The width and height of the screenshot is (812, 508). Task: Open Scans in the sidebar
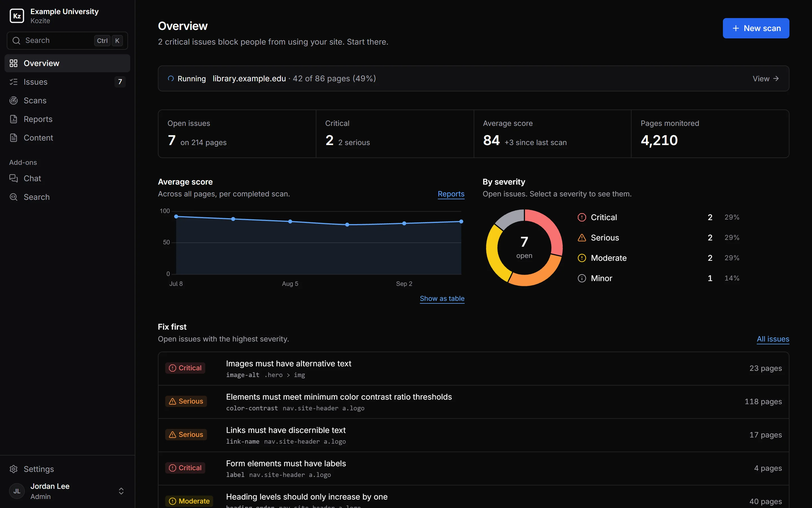click(67, 100)
